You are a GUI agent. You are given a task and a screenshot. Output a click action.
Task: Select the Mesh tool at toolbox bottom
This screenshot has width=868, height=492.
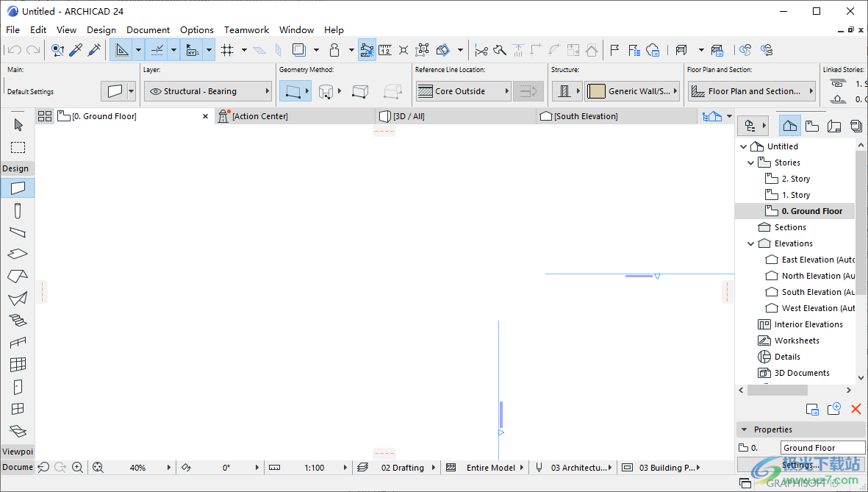pyautogui.click(x=18, y=431)
